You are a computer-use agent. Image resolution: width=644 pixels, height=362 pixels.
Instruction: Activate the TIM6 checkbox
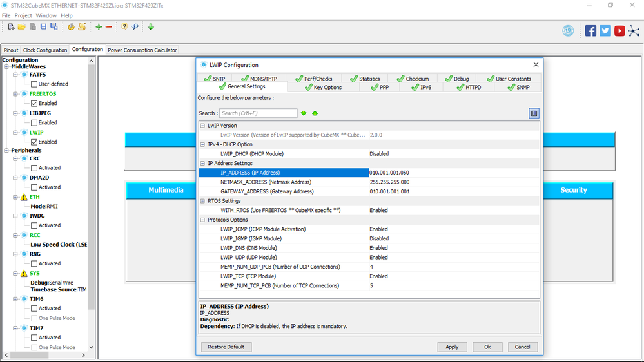(x=34, y=309)
